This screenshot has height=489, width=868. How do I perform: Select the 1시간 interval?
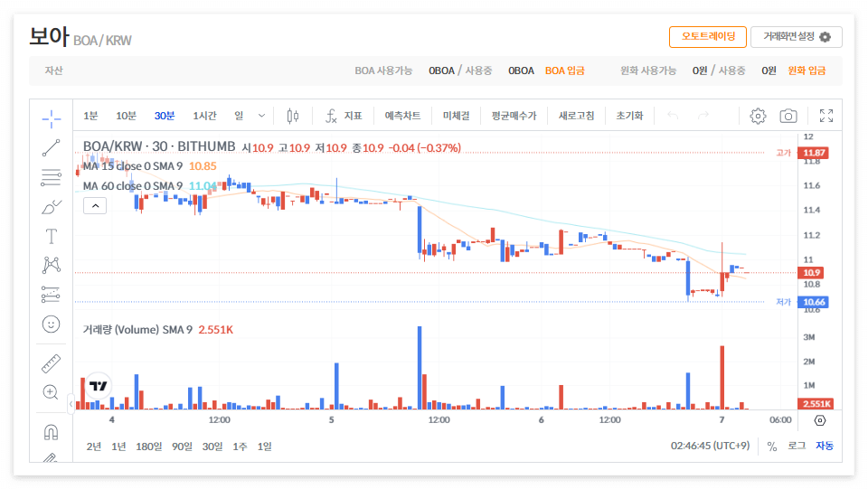tap(204, 116)
